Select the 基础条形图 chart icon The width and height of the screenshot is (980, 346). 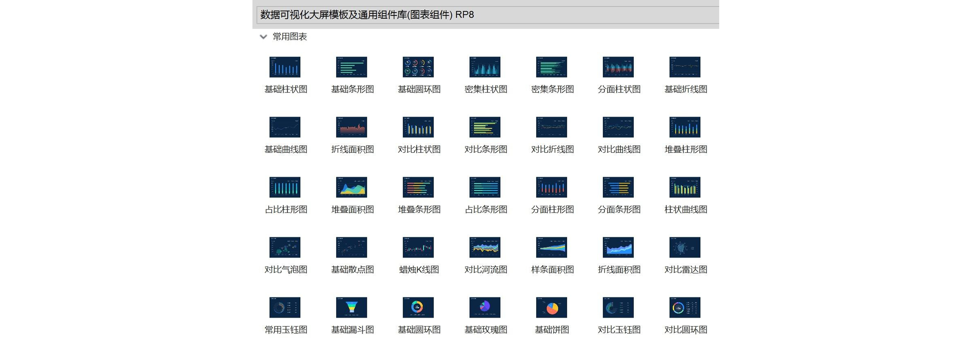pos(351,67)
